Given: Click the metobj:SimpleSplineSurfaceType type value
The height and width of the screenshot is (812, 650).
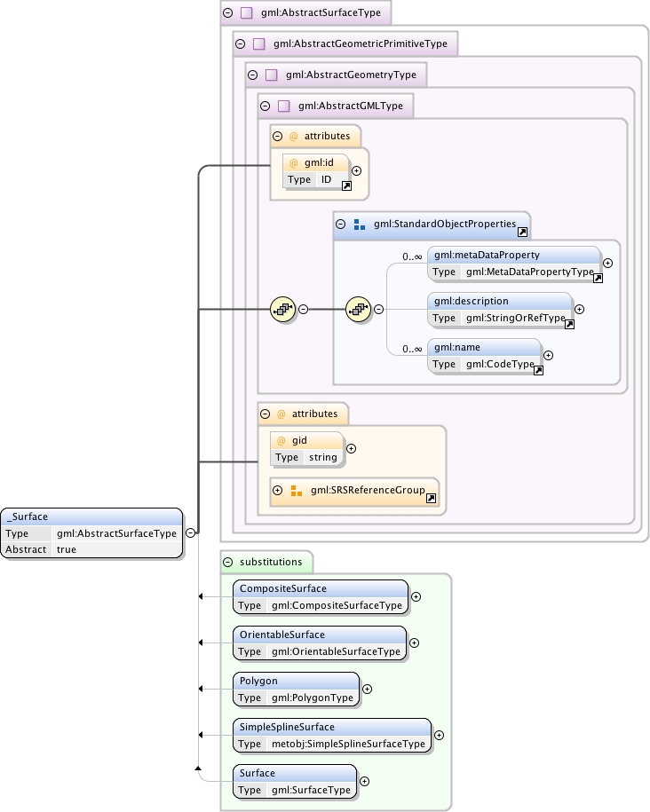Looking at the screenshot, I should click(x=348, y=744).
